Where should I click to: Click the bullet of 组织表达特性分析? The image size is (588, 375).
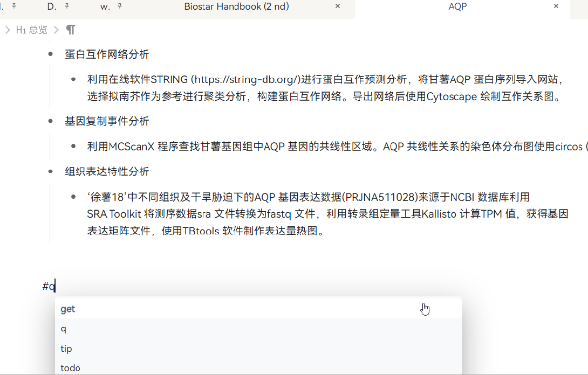(x=50, y=171)
